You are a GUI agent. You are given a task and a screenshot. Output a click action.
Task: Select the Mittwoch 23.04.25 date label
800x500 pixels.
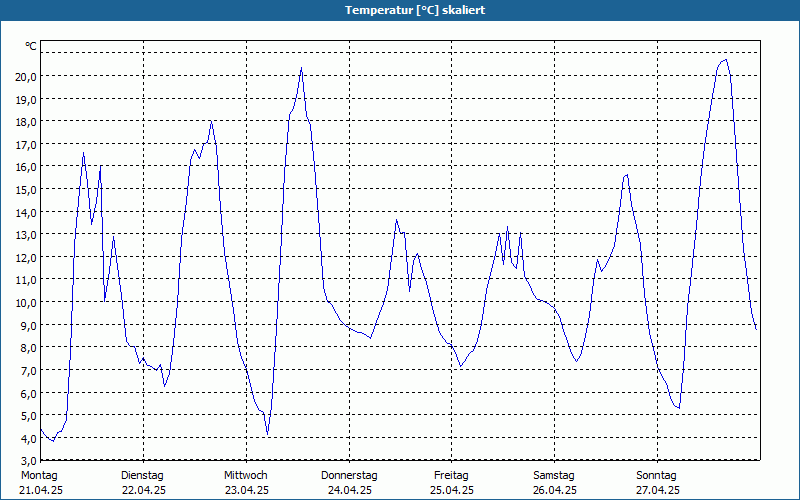246,483
